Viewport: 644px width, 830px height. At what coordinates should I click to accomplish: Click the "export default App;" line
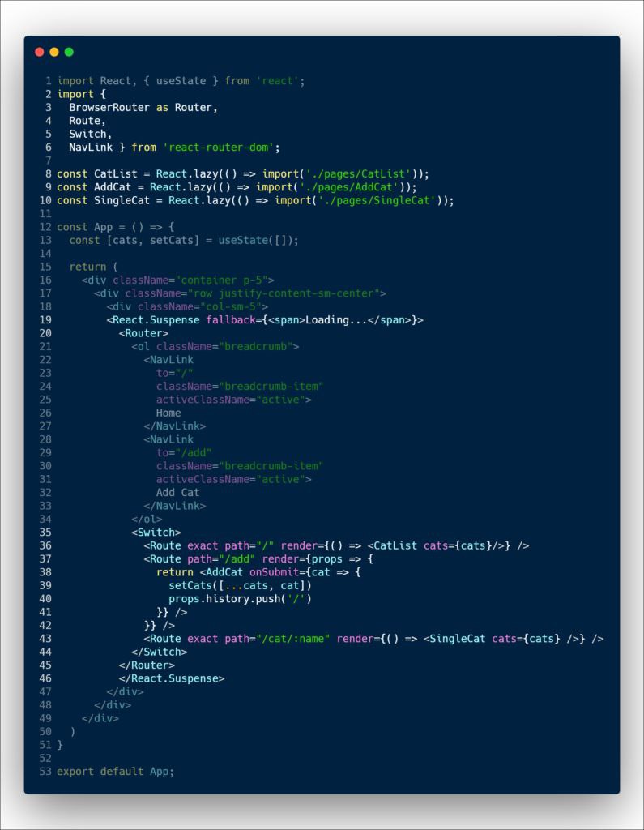point(115,772)
